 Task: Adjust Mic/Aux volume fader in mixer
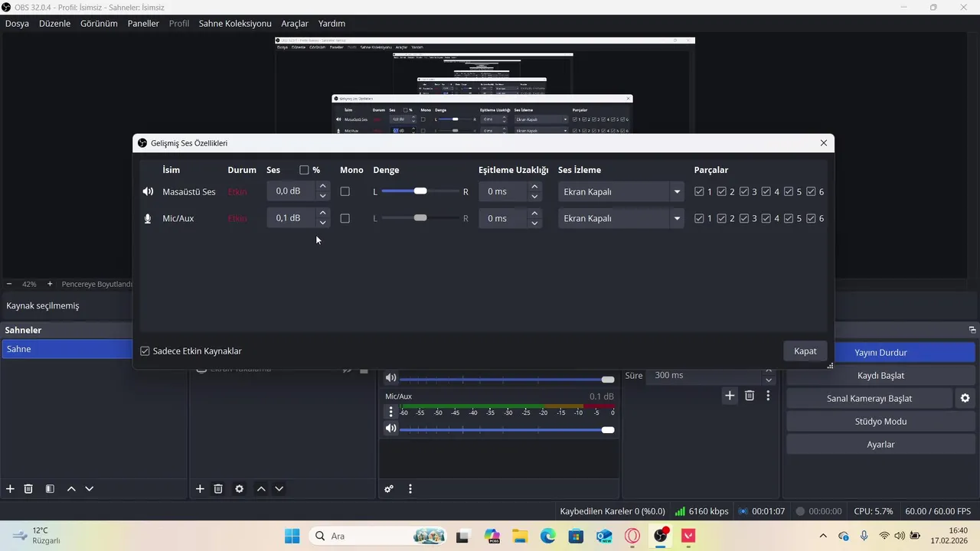[x=608, y=429]
